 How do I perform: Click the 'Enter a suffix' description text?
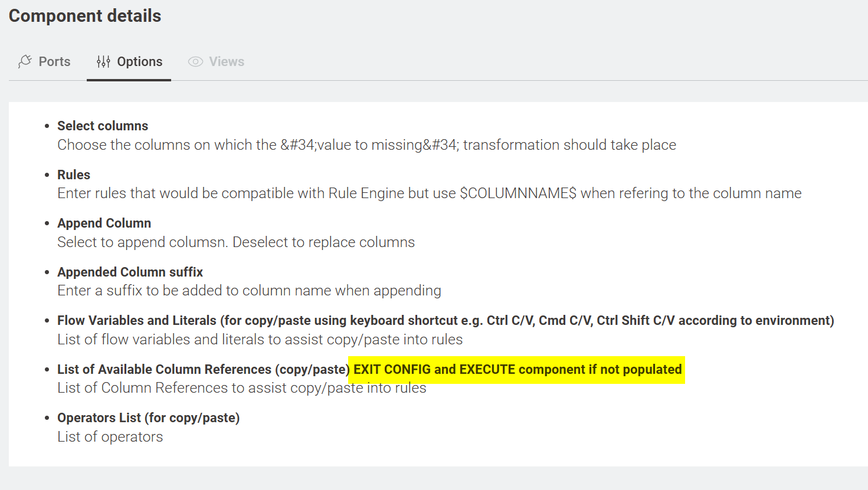[249, 291]
